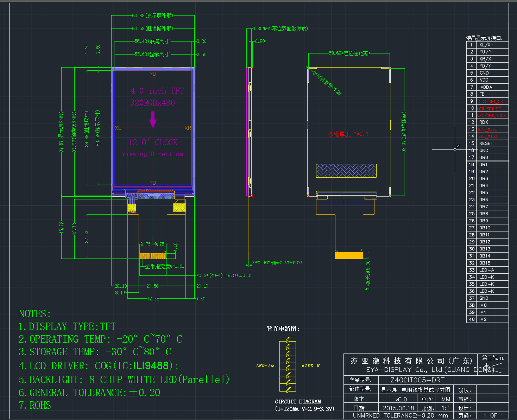
Task: Click the 'DB15' pin 32 entry
Action: point(485,263)
